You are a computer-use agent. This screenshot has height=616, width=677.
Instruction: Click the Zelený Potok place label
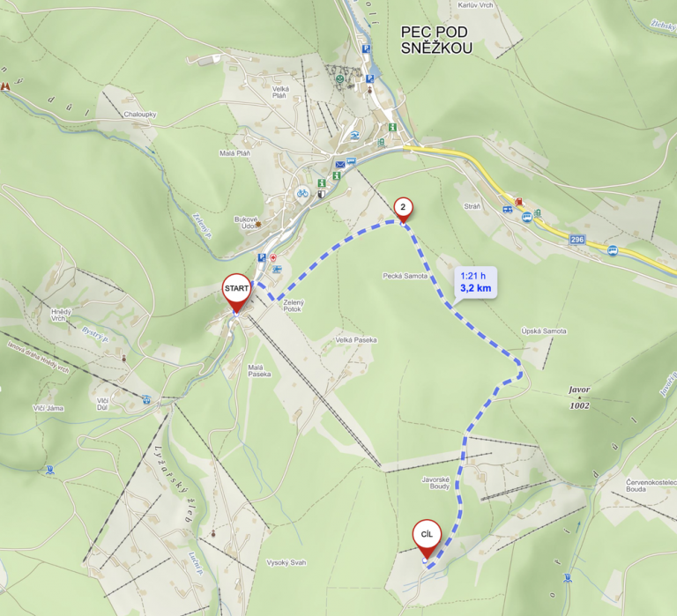[294, 306]
